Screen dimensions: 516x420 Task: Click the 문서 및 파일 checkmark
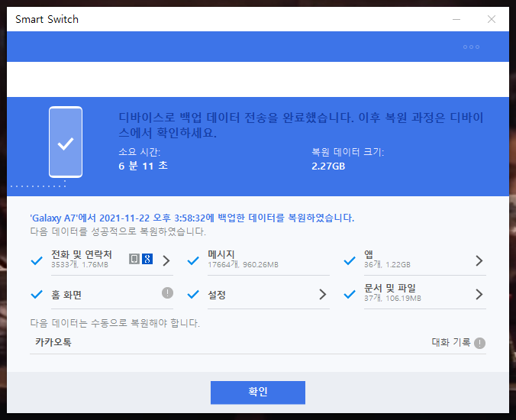pos(350,295)
